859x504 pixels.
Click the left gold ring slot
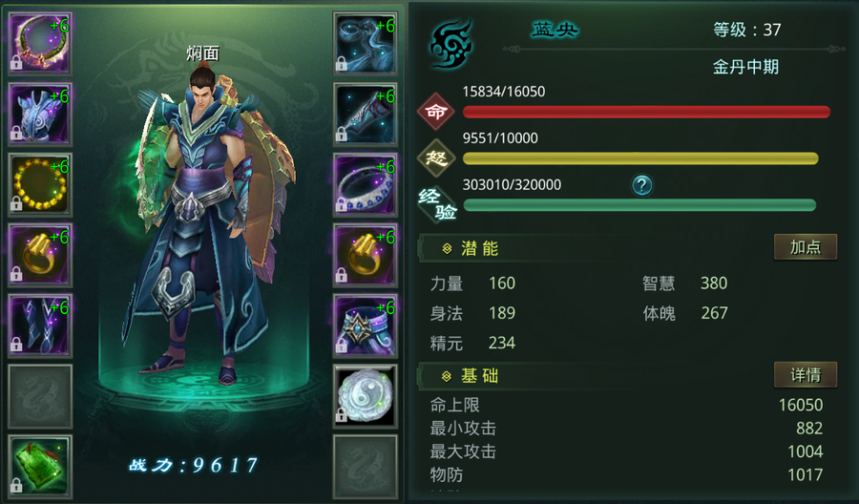[x=40, y=255]
